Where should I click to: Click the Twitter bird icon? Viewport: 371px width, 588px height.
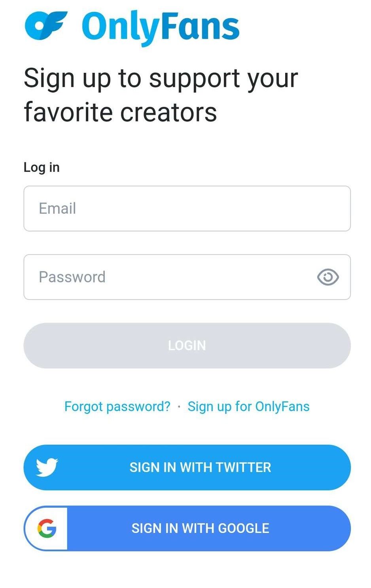[x=47, y=467]
